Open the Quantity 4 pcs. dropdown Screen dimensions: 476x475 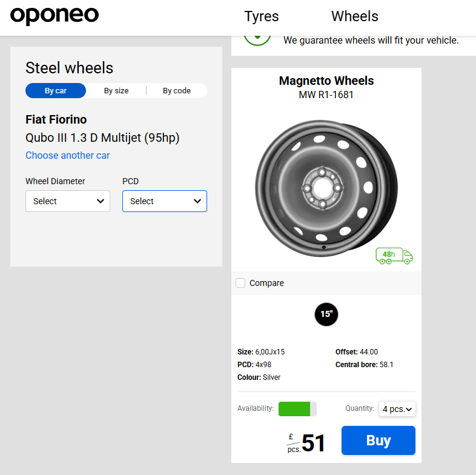point(397,409)
